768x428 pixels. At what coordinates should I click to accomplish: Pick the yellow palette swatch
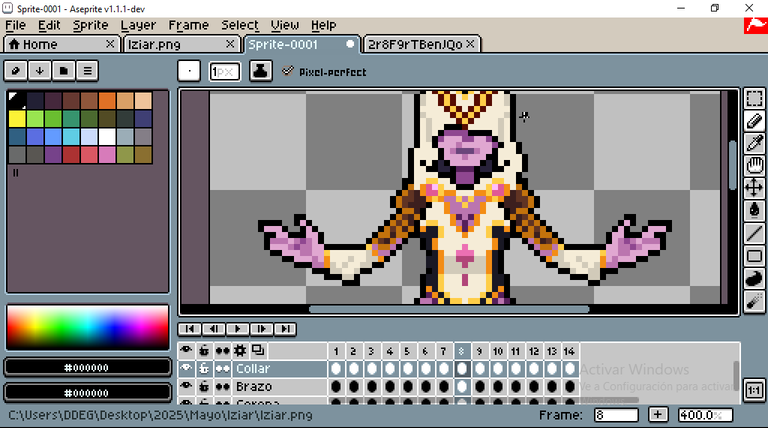(17, 119)
